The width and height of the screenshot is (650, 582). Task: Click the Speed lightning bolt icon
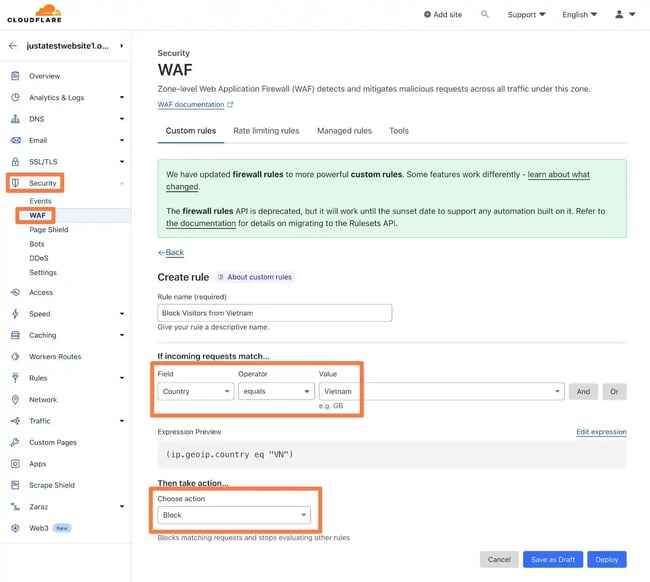point(15,314)
